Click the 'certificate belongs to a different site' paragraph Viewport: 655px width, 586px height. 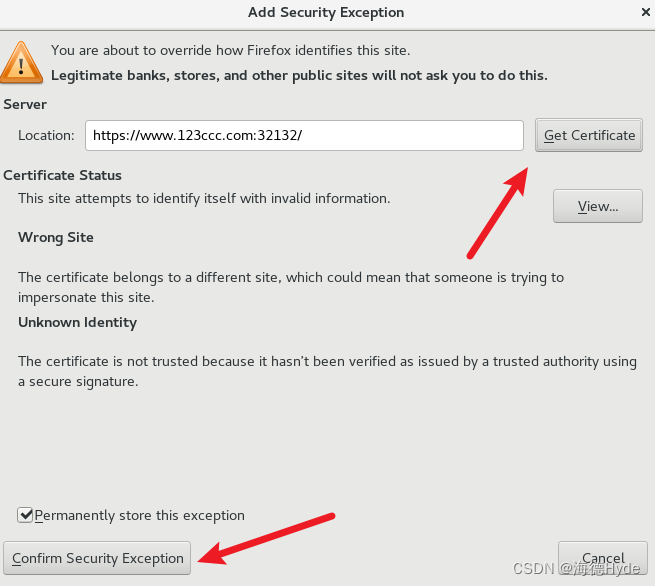pos(291,287)
